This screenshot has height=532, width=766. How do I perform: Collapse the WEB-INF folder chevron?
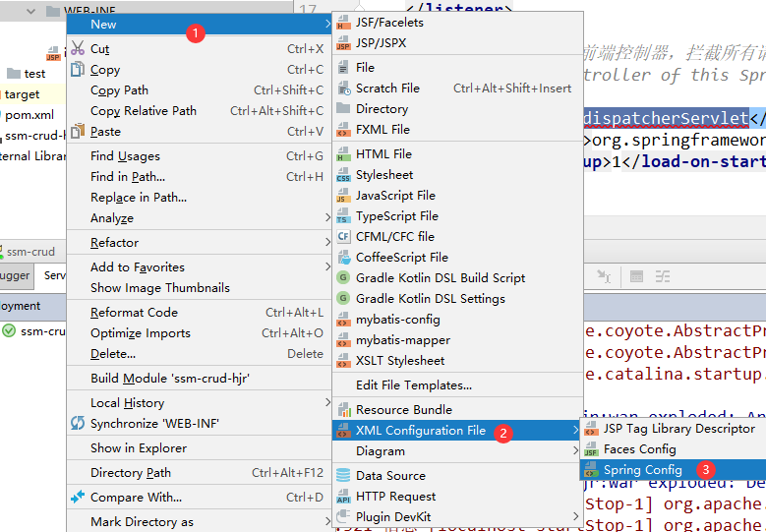[x=30, y=11]
